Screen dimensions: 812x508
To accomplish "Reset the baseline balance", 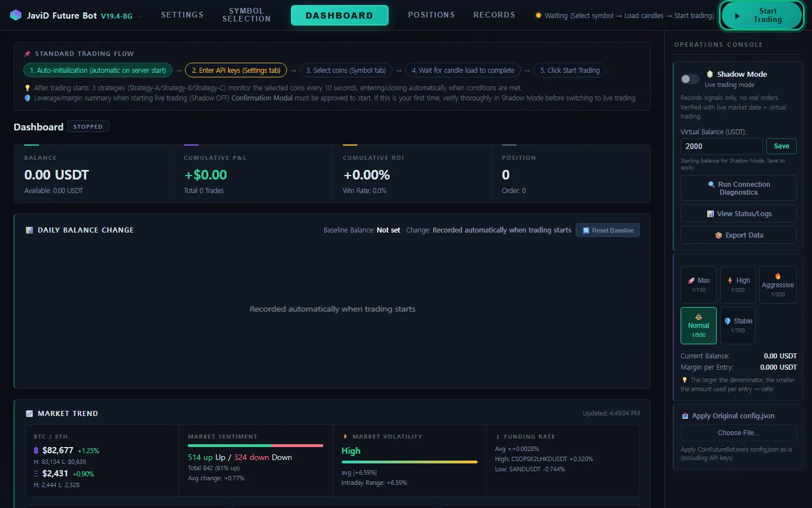I will (x=608, y=230).
